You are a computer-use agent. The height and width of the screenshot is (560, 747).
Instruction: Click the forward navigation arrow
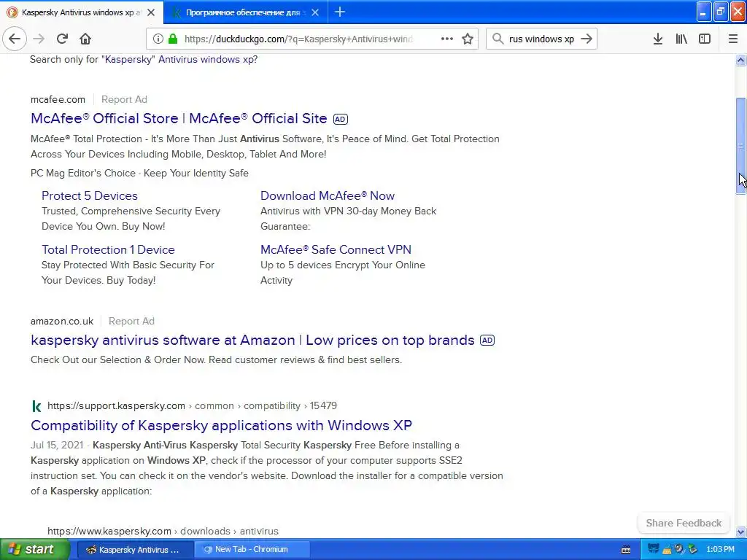tap(39, 39)
